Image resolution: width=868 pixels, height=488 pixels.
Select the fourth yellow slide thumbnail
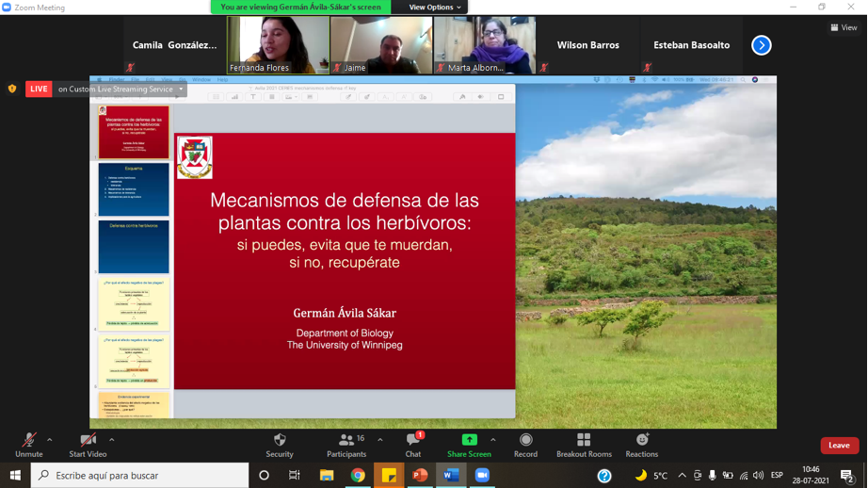tap(134, 304)
